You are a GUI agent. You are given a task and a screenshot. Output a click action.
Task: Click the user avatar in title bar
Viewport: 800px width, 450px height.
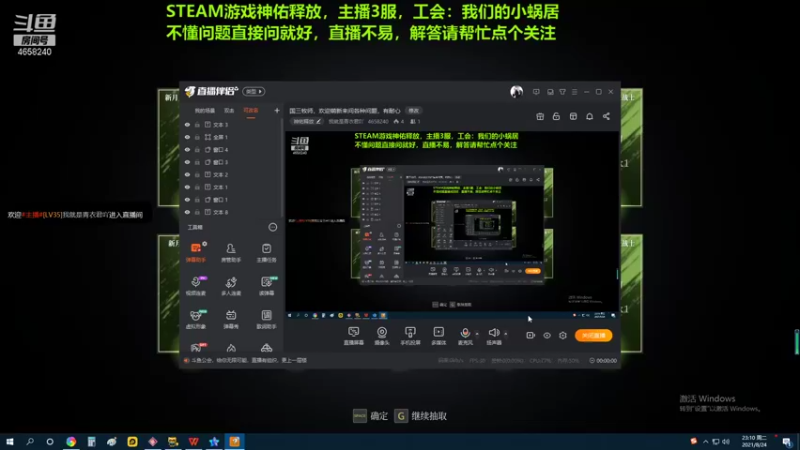[x=516, y=91]
